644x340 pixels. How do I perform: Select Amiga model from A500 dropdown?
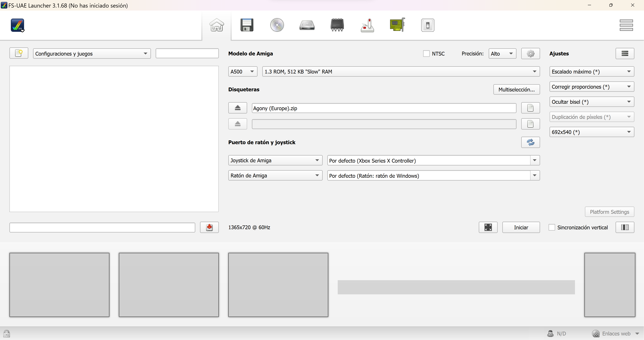242,72
